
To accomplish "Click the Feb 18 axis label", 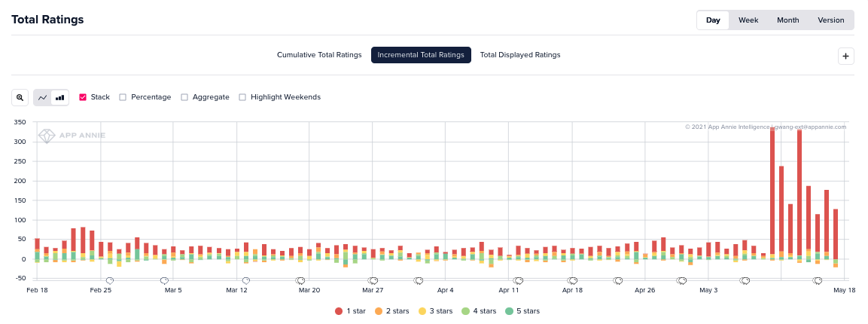I will coord(38,289).
